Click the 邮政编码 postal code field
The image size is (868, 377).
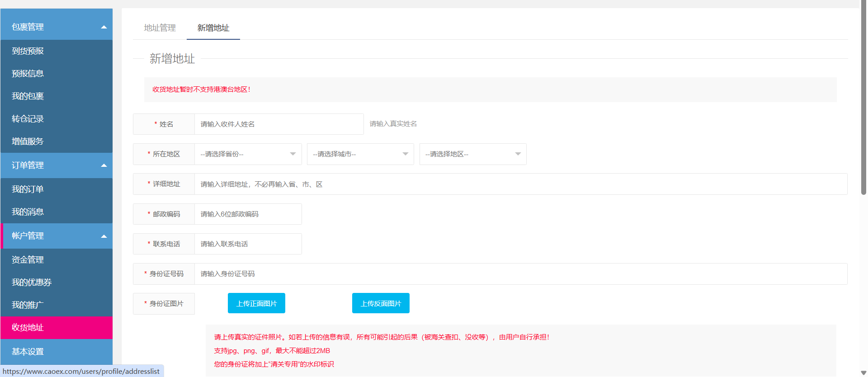coord(248,214)
